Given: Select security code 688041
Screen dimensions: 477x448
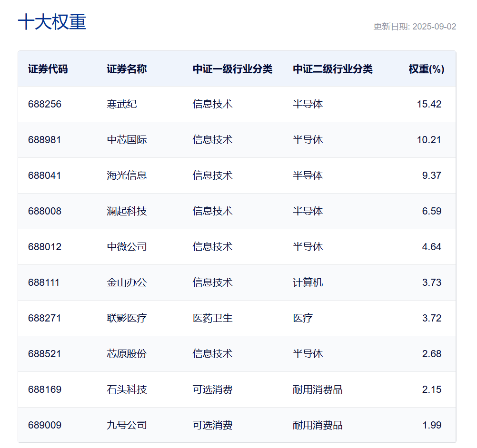Looking at the screenshot, I should tap(45, 175).
